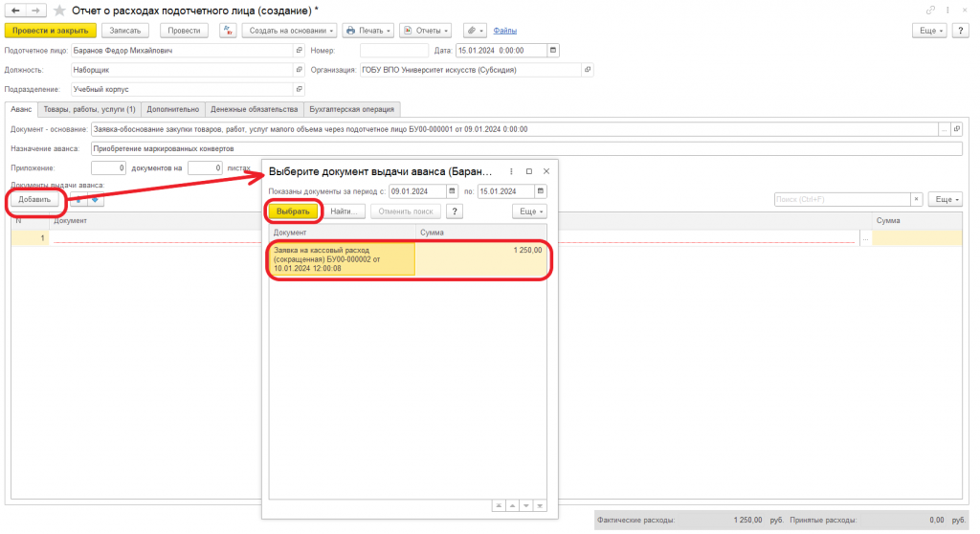Clear the Поиск search field
980x534 pixels.
tap(916, 199)
